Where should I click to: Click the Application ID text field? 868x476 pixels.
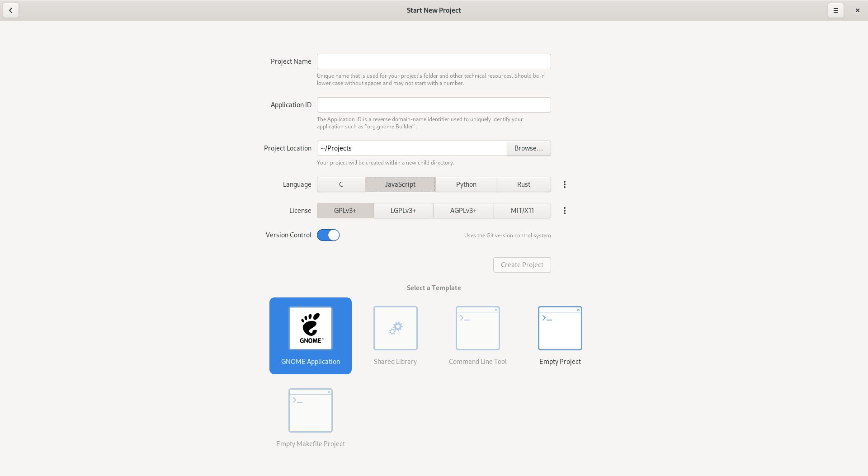coord(434,104)
